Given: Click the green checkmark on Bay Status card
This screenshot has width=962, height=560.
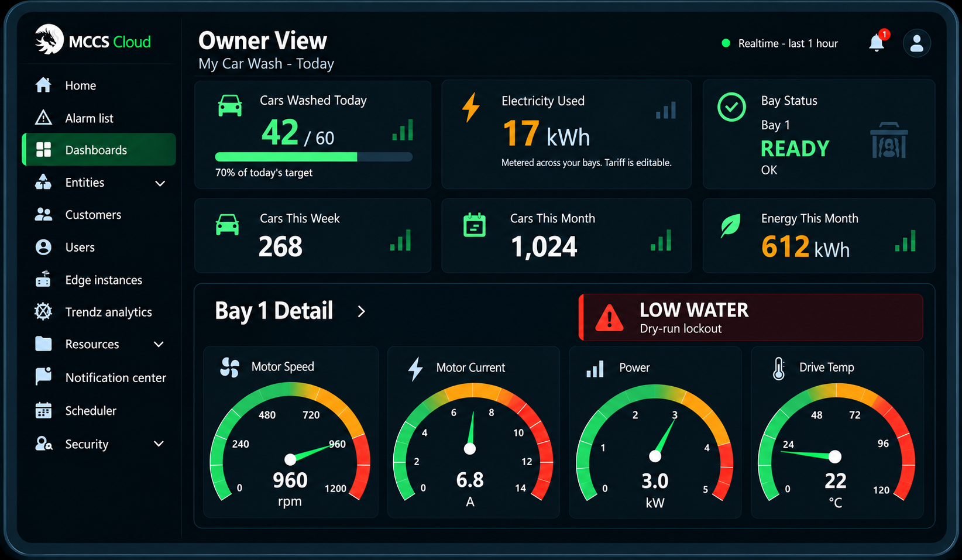Looking at the screenshot, I should [731, 107].
